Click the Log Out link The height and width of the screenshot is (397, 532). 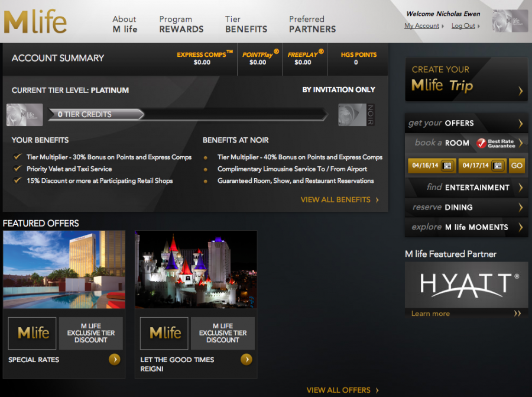pos(463,26)
